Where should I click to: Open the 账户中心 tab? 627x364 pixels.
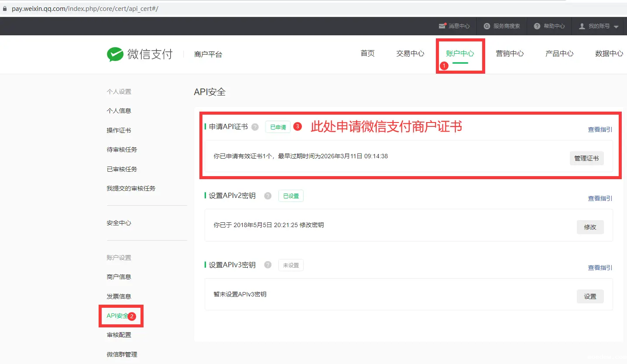[x=460, y=54]
